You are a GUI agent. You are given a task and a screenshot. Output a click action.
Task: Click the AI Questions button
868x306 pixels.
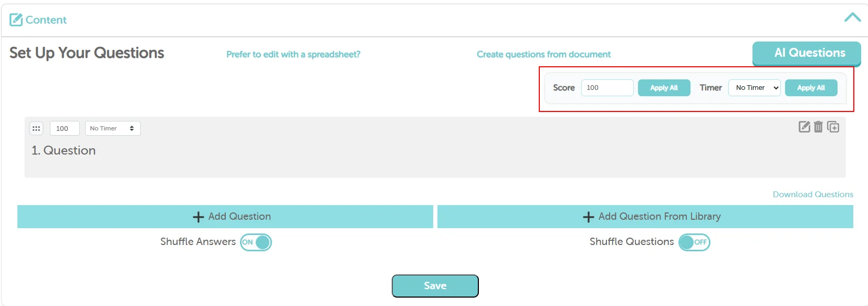tap(806, 53)
